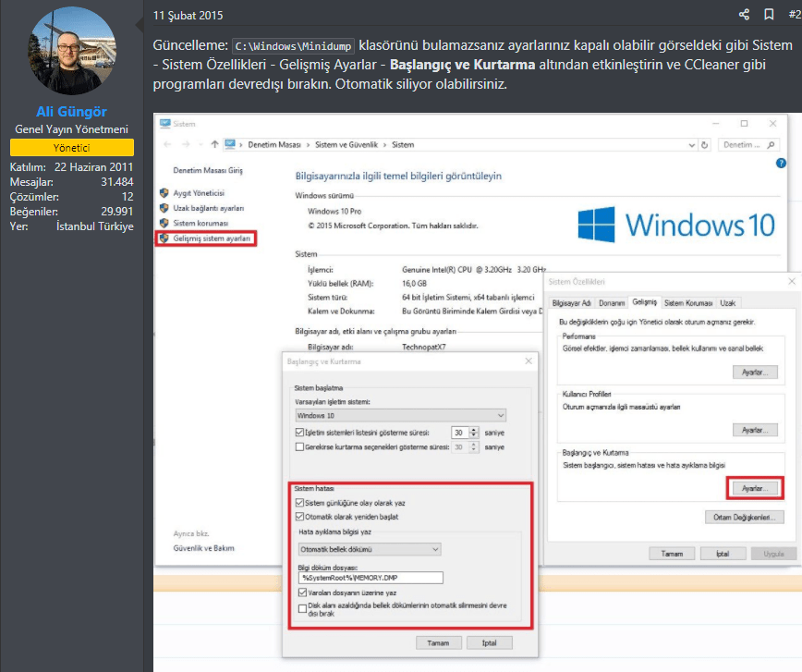Viewport: 802px width, 672px height.
Task: Click the forward arrow in Sistem window
Action: click(x=186, y=145)
